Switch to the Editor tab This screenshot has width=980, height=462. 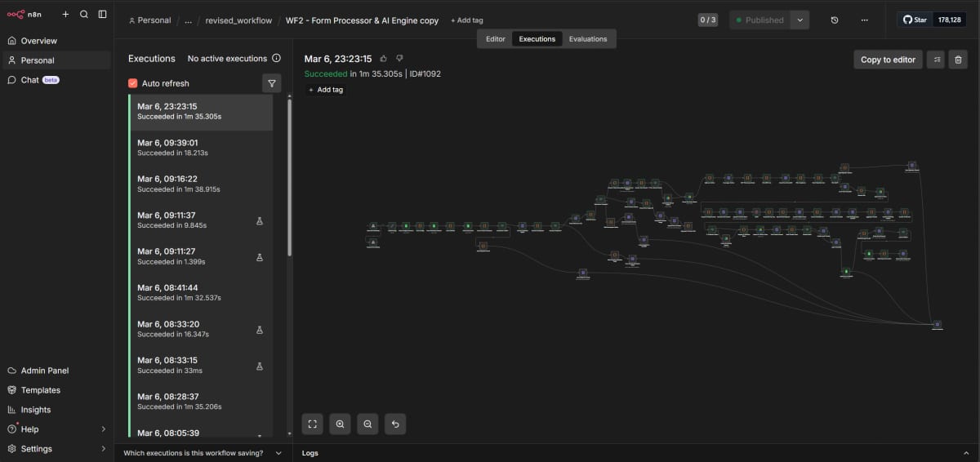pos(496,39)
